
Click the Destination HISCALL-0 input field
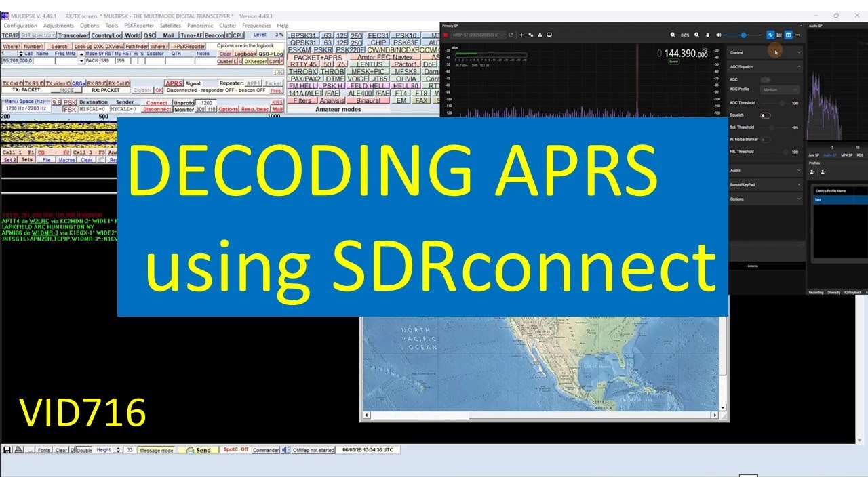(x=94, y=109)
